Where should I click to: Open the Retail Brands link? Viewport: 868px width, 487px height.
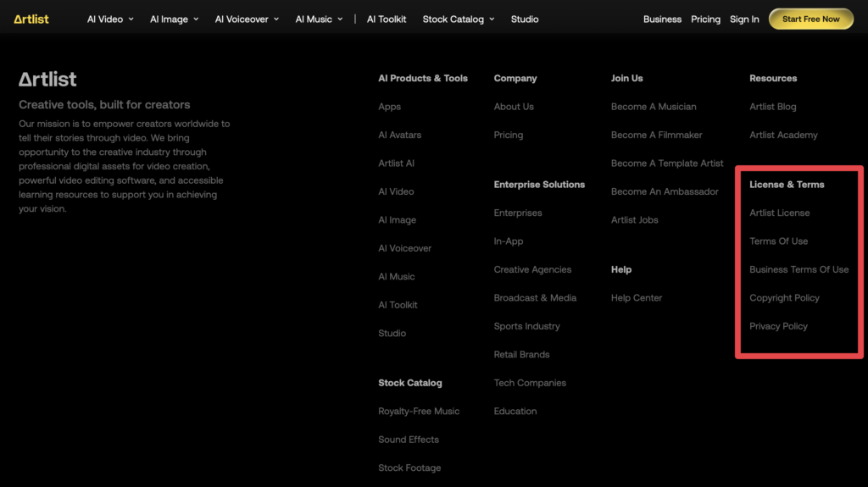(521, 354)
